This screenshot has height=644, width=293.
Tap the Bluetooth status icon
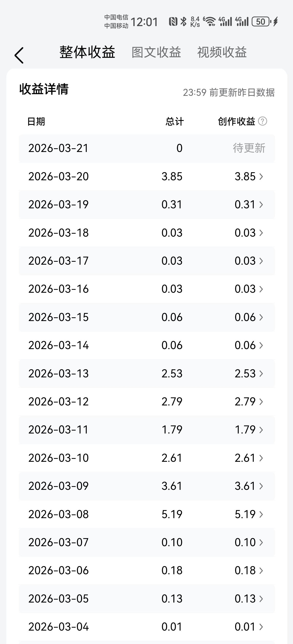(183, 21)
